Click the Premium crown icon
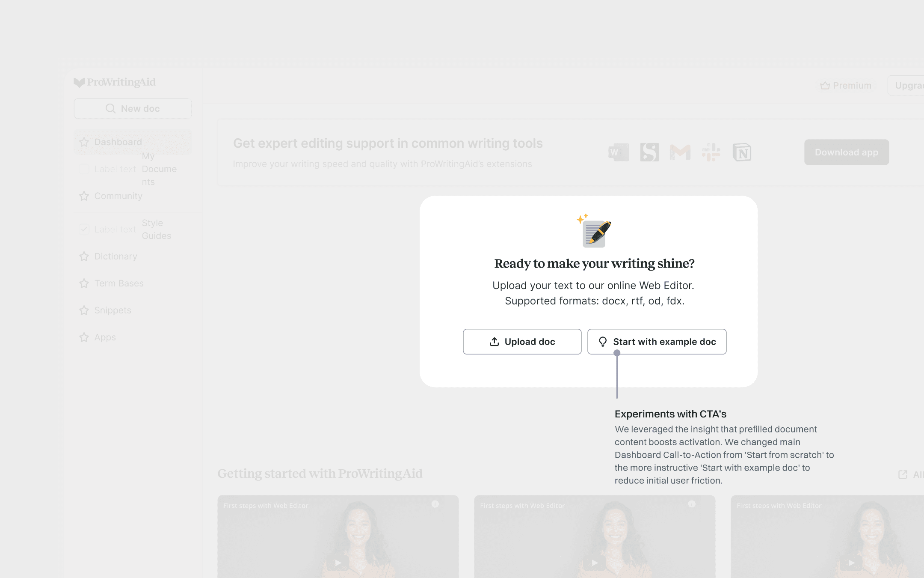 (x=825, y=86)
